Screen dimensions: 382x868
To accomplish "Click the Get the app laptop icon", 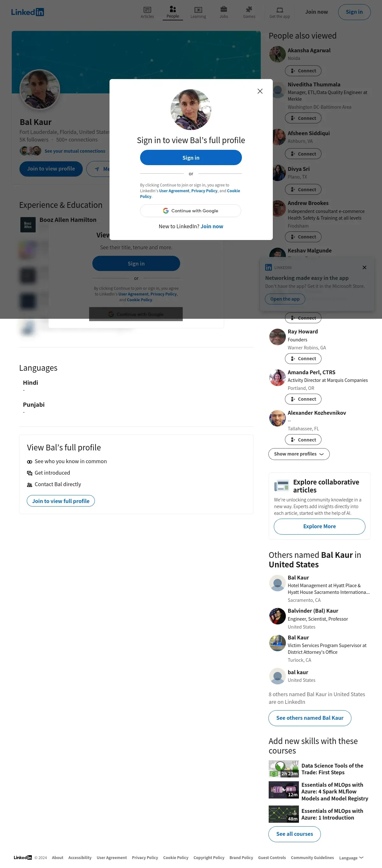I will [x=279, y=10].
